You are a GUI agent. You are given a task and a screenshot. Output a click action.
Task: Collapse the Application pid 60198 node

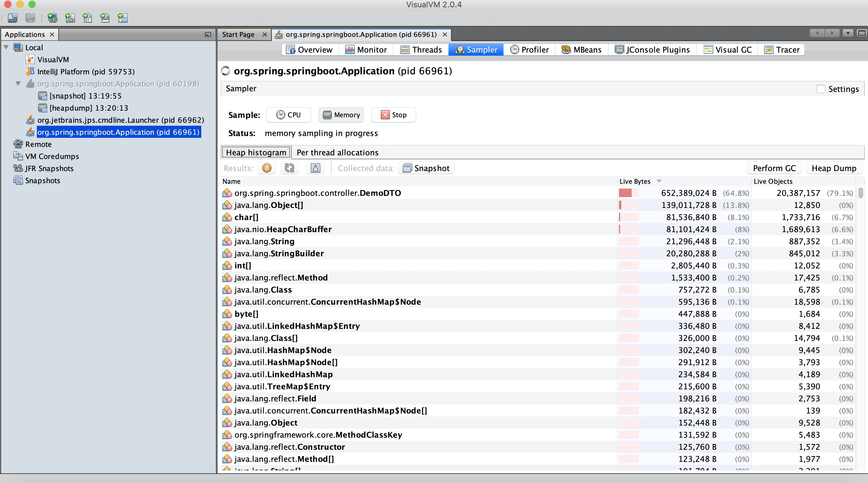point(18,84)
